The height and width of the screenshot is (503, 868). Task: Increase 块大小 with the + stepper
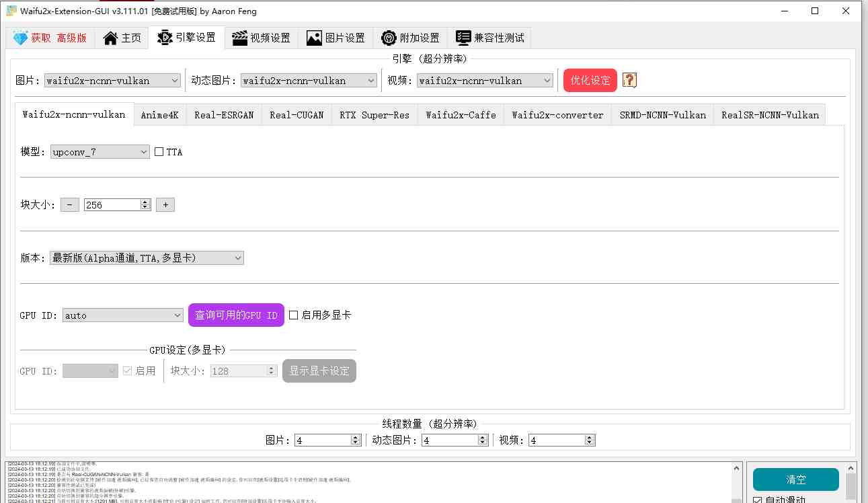[165, 204]
